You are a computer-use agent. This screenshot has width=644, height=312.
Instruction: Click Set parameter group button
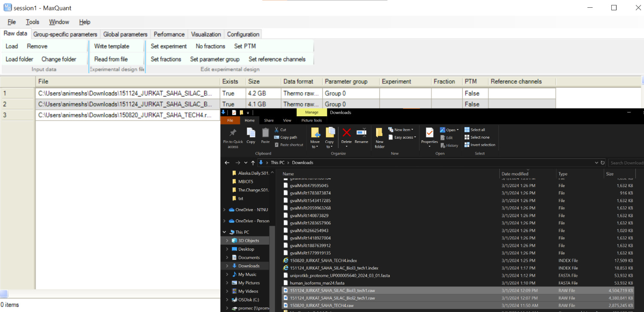click(215, 59)
